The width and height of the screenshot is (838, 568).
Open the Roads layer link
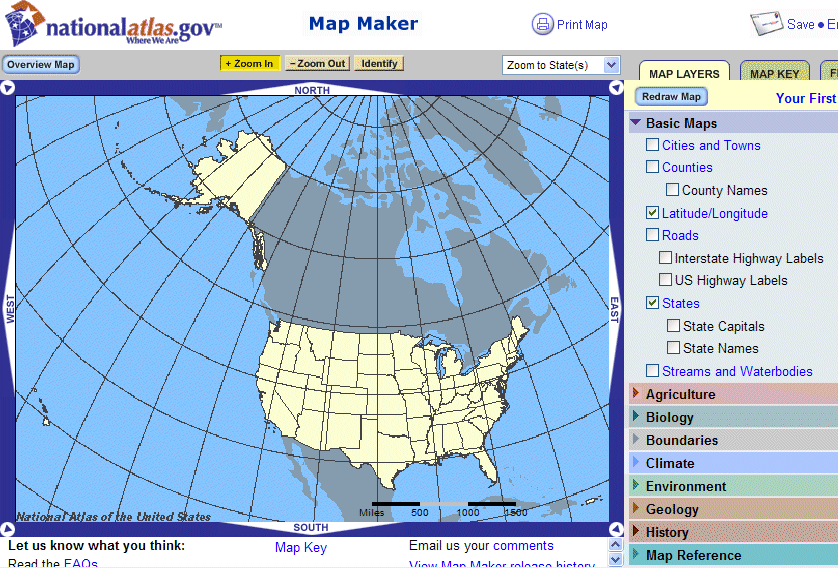click(680, 235)
